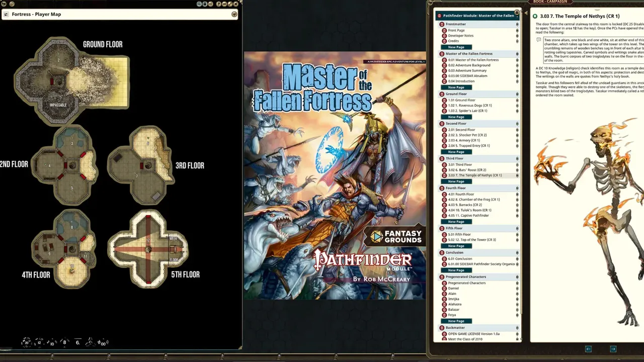Image resolution: width=644 pixels, height=362 pixels.
Task: Click New Page under Second Floor
Action: pyautogui.click(x=456, y=152)
